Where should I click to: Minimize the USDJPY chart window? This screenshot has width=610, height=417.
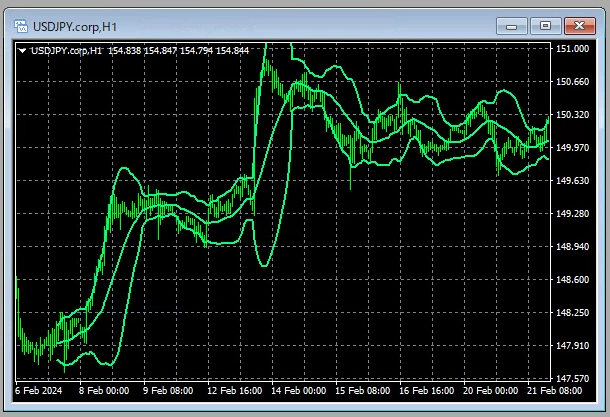tap(515, 25)
